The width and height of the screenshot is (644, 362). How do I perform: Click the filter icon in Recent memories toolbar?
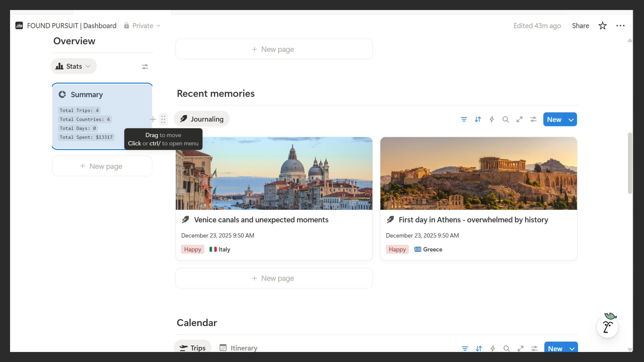tap(464, 119)
